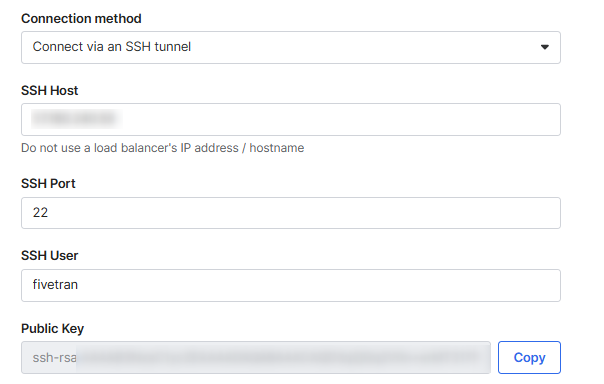Click the 'SSH Port' label
Image resolution: width=604 pixels, height=384 pixels.
tap(48, 184)
